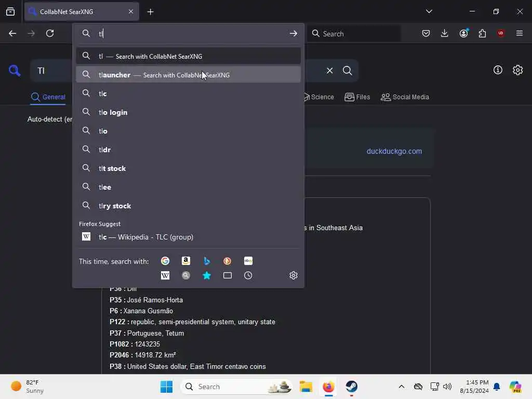
Task: Open the new tab plus button
Action: point(150,12)
